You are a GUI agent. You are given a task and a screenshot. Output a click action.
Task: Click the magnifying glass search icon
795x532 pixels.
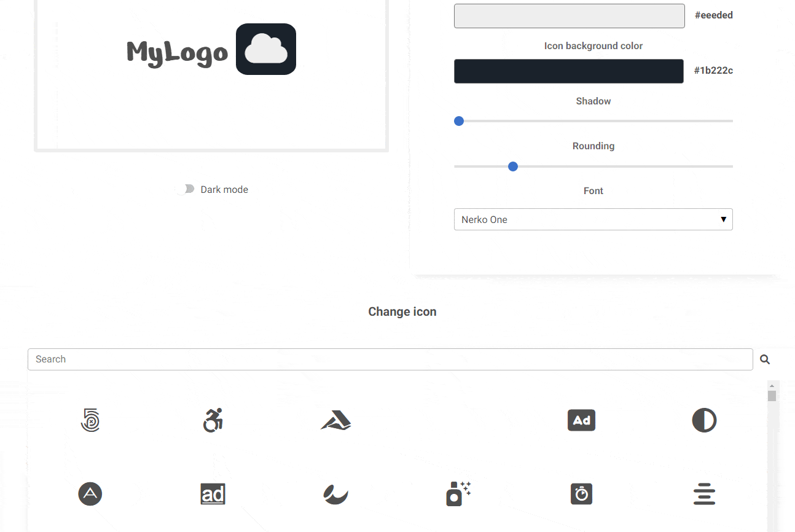tap(765, 359)
